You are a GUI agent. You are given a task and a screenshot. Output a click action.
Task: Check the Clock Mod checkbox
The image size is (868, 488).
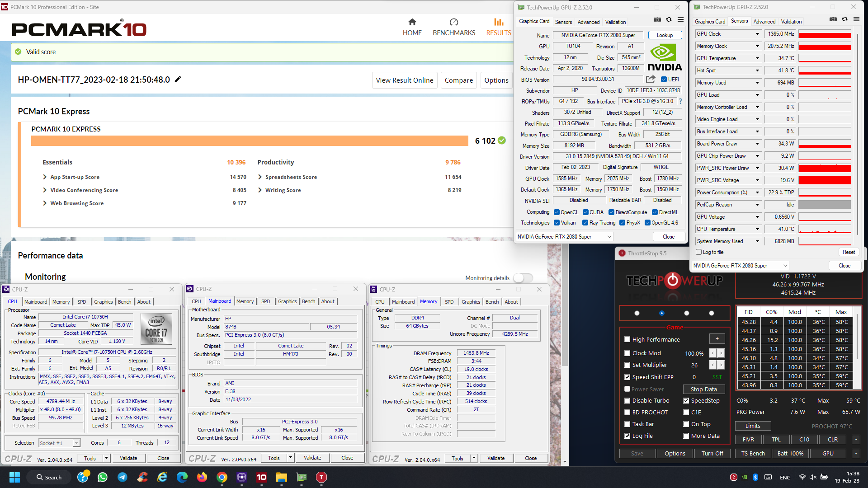(x=627, y=353)
